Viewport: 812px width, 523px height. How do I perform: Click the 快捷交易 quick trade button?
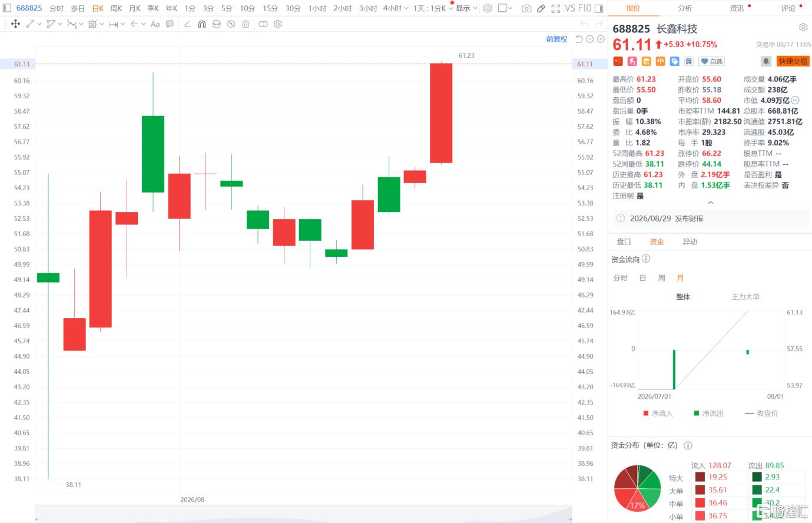tap(793, 61)
